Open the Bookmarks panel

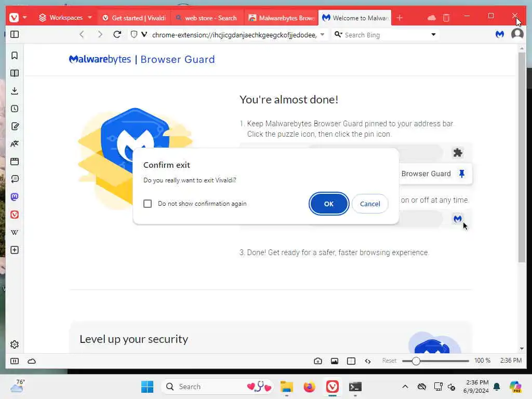click(15, 55)
